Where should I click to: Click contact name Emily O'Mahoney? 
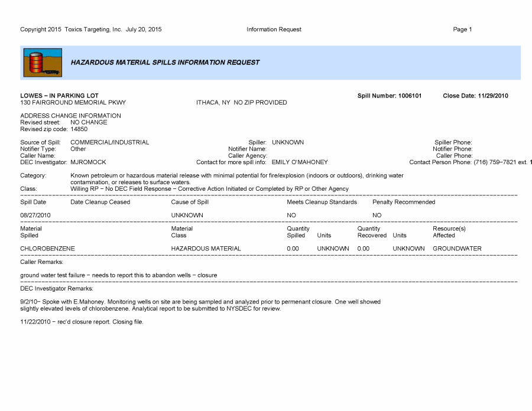[x=299, y=162]
